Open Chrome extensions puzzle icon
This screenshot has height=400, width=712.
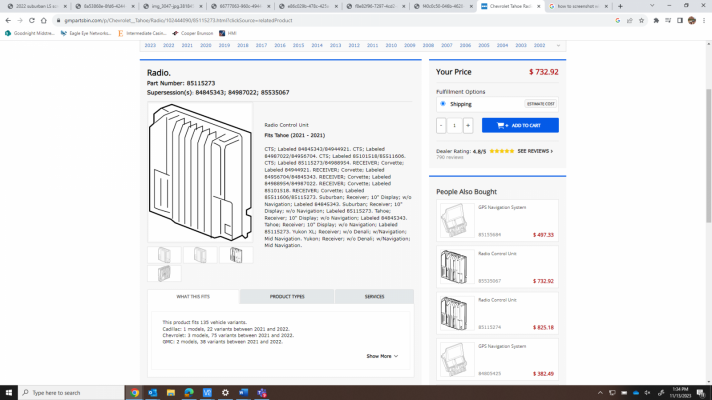656,20
